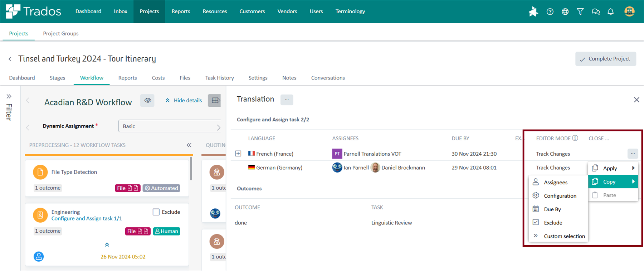Go back using the arrow beside project title
Image resolution: width=644 pixels, height=271 pixels.
point(10,59)
